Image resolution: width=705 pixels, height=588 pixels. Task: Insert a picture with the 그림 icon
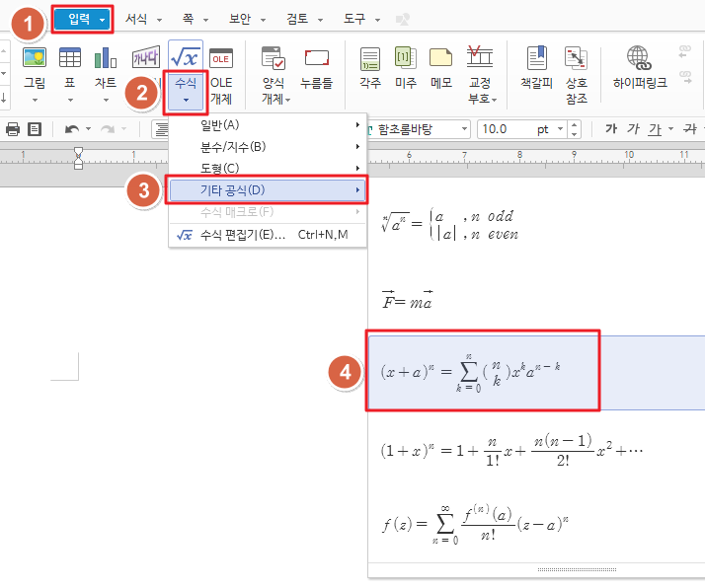(x=35, y=58)
